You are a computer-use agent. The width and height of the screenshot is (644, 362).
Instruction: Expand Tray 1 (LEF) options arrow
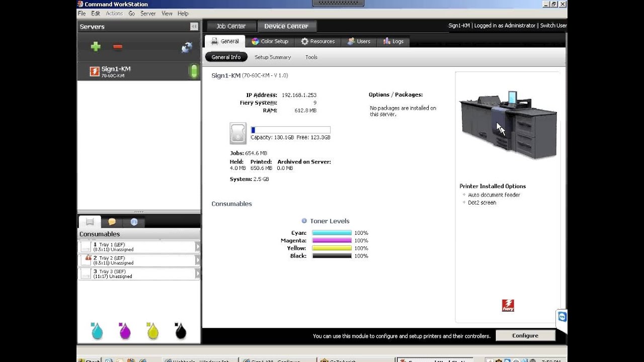197,247
